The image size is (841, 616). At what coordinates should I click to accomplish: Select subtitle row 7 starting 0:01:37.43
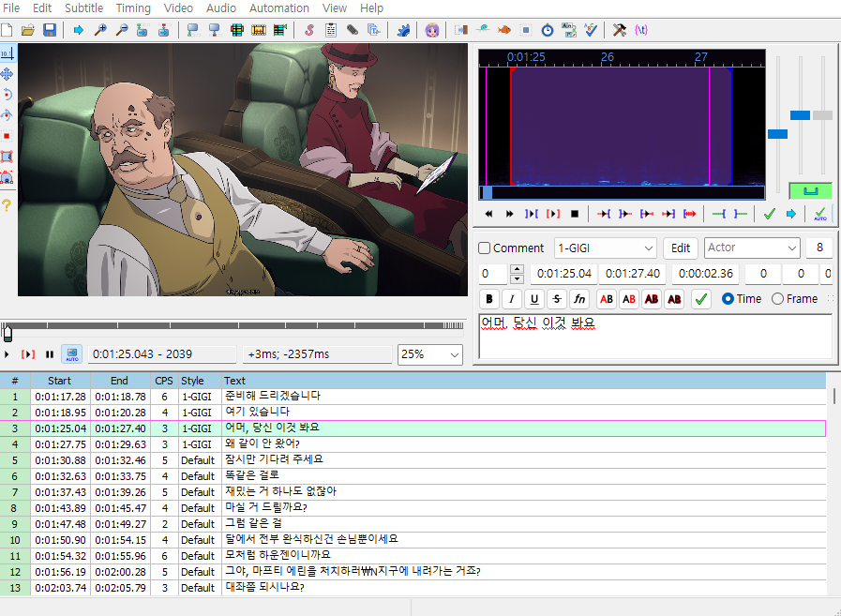tap(413, 491)
